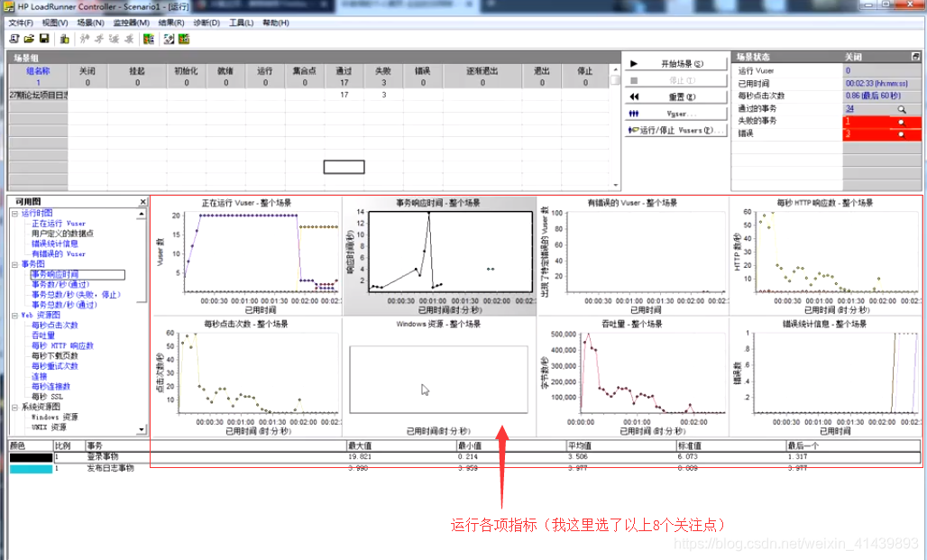Open the 结果(R) menu
This screenshot has width=927, height=560.
coord(171,23)
